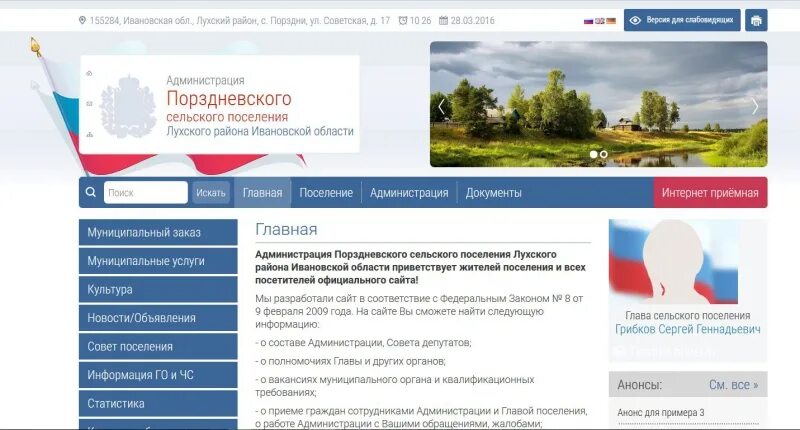Click the coat of arms logo

pos(128,106)
